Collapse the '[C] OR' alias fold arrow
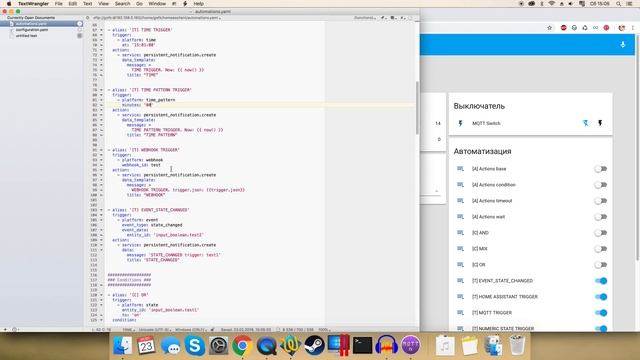This screenshot has width=640, height=360. pos(101,295)
